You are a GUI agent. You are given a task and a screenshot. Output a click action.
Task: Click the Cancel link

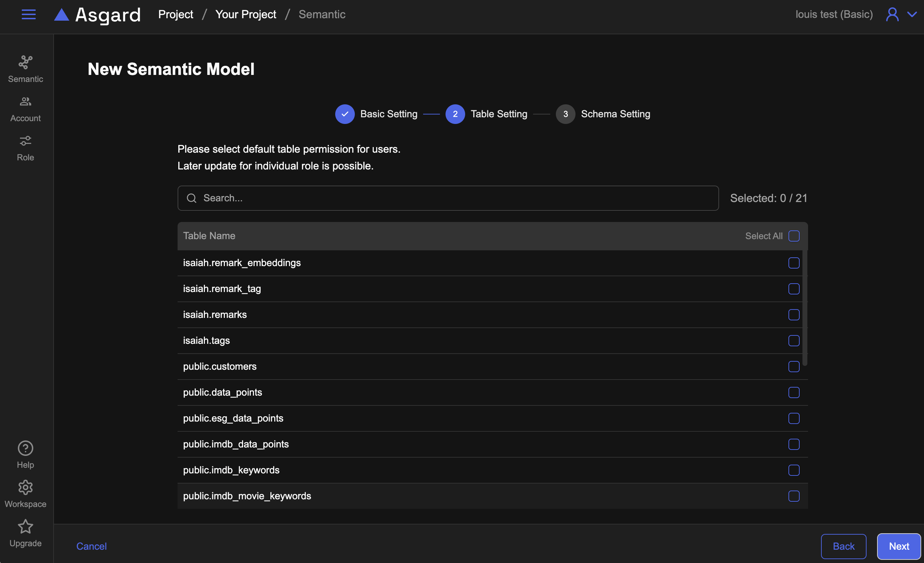click(91, 546)
